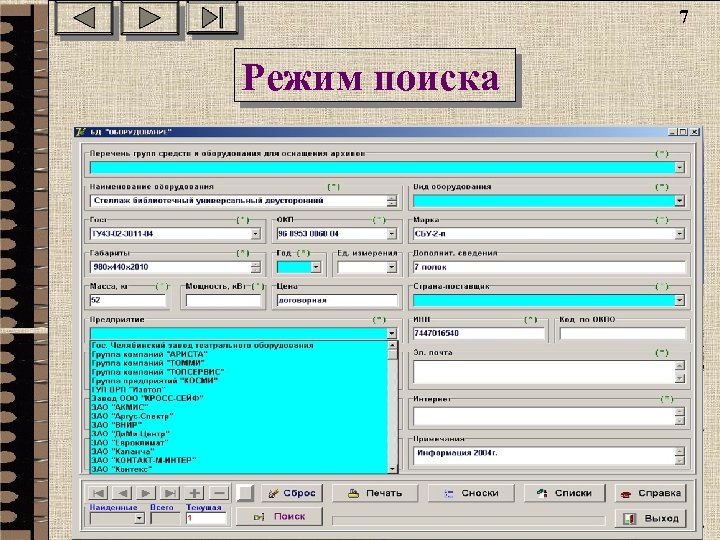Expand equipment groups list dropdown
The image size is (720, 540).
(680, 168)
